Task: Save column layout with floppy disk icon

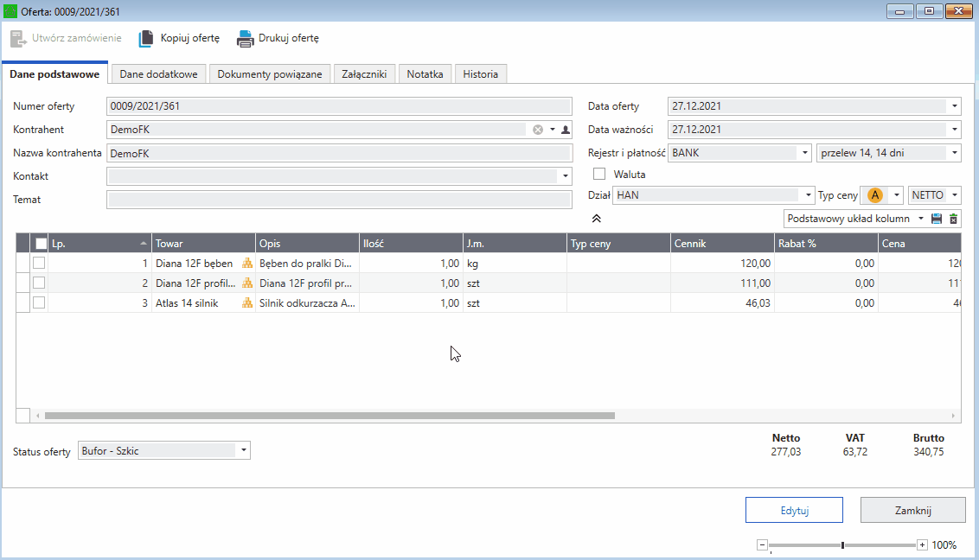Action: pyautogui.click(x=936, y=219)
